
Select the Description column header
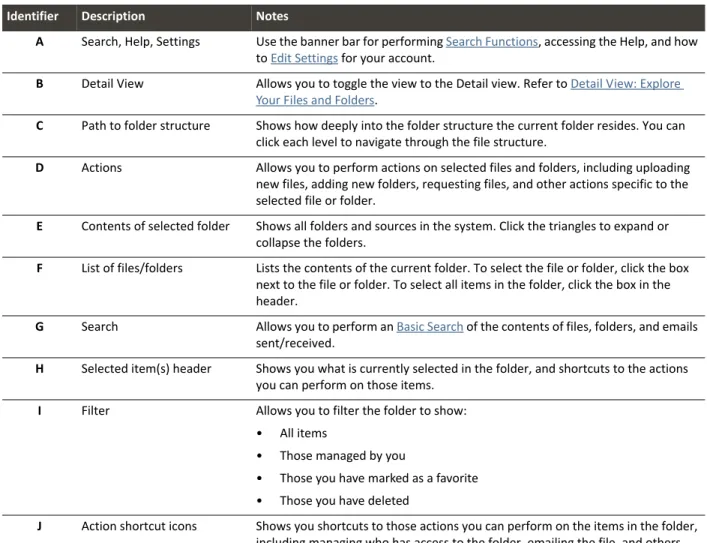pyautogui.click(x=113, y=16)
